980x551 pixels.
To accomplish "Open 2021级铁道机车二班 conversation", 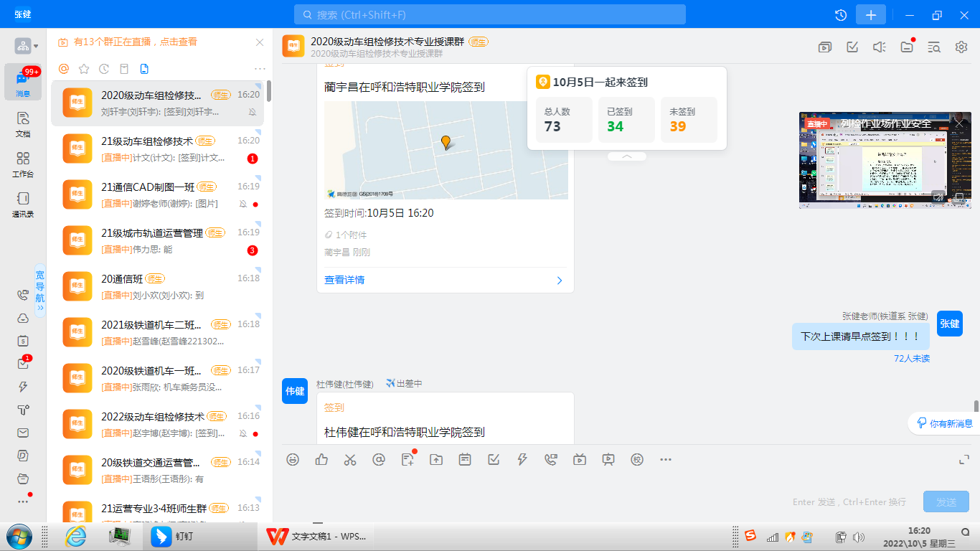I will 156,333.
